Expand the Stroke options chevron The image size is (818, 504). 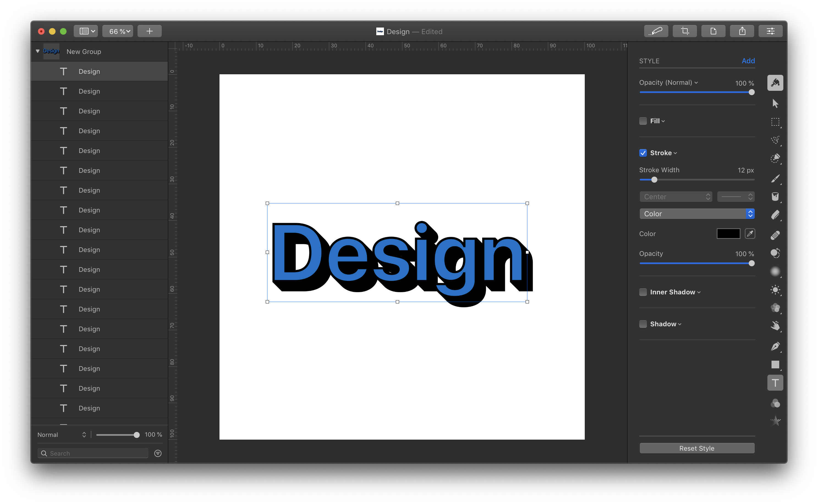(x=675, y=153)
